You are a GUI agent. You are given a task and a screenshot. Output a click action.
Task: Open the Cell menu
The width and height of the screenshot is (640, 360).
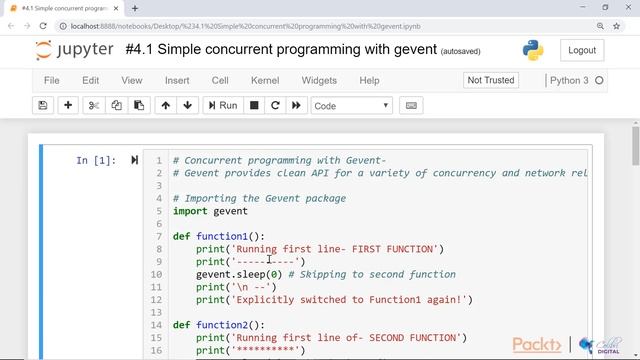click(220, 80)
